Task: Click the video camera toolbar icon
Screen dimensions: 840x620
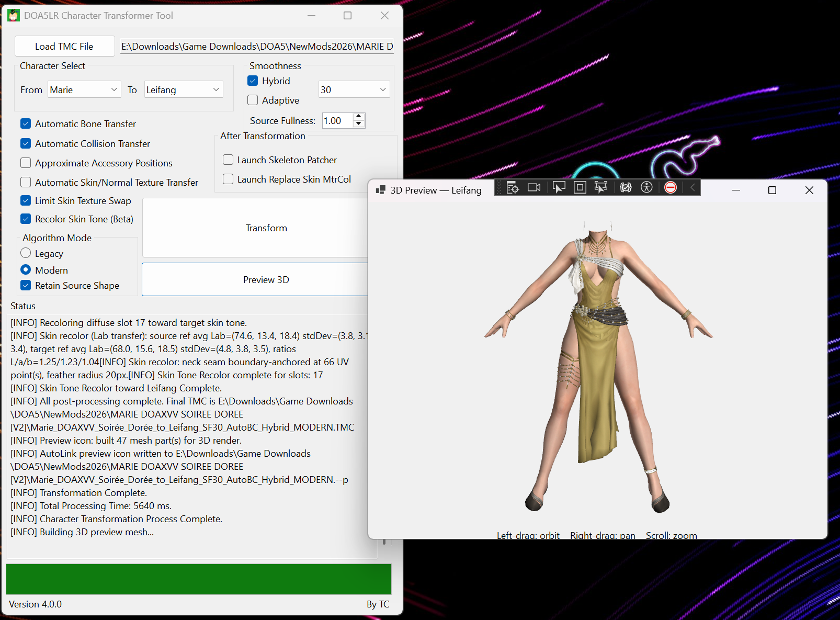Action: [x=534, y=187]
